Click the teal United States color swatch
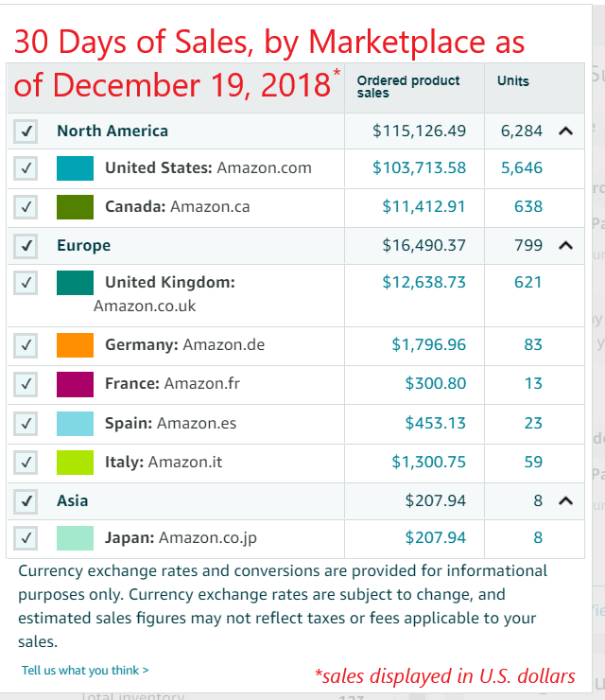 pyautogui.click(x=75, y=168)
